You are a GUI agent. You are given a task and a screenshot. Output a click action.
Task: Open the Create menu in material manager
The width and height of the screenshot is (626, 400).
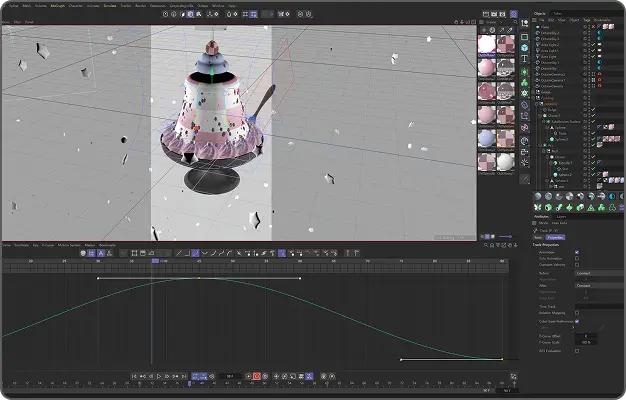tap(491, 22)
